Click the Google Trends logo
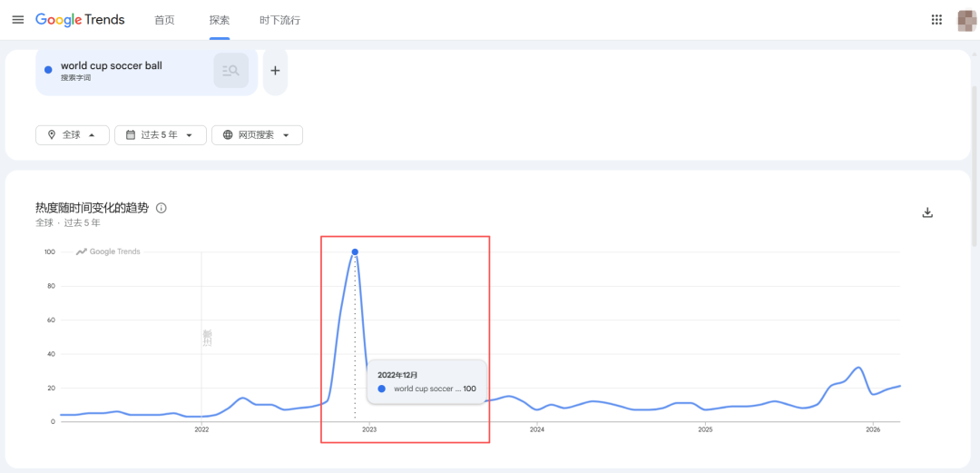 tap(80, 20)
